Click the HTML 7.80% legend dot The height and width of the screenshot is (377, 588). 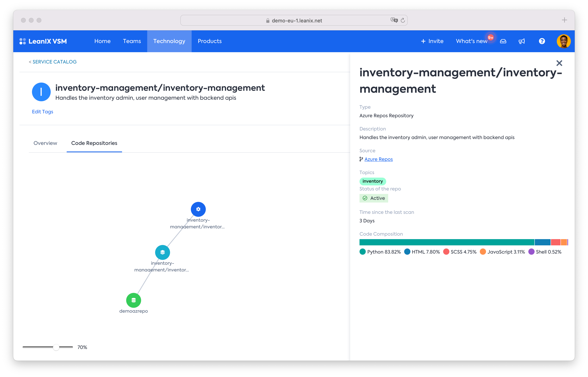pyautogui.click(x=407, y=252)
